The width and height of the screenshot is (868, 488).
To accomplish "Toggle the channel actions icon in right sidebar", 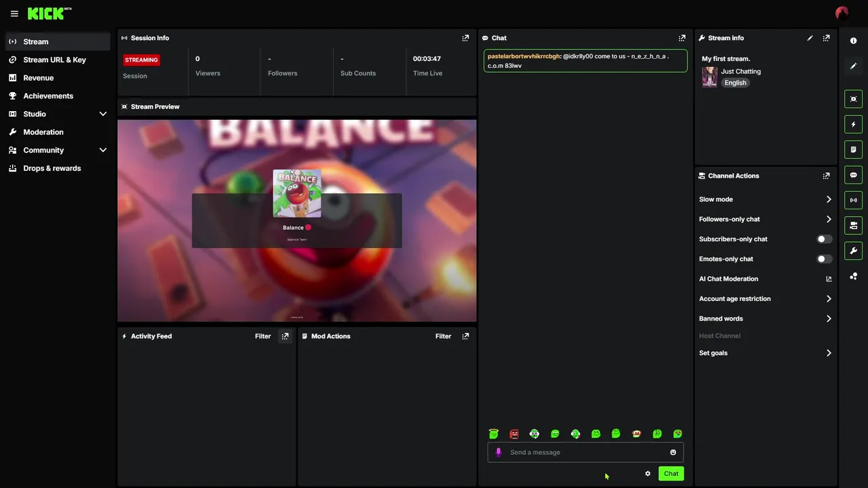I will 853,225.
